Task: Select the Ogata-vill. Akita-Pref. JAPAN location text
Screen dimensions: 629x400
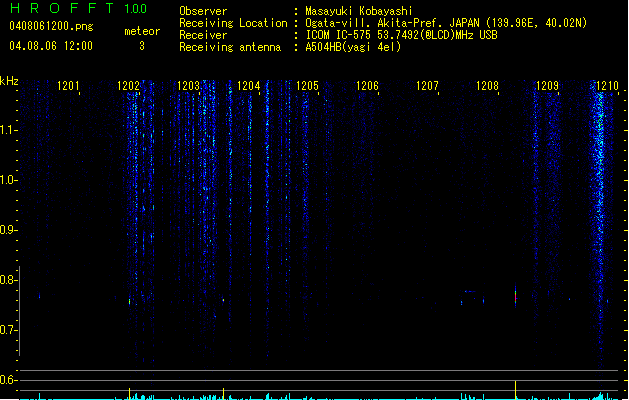Action: click(x=446, y=23)
